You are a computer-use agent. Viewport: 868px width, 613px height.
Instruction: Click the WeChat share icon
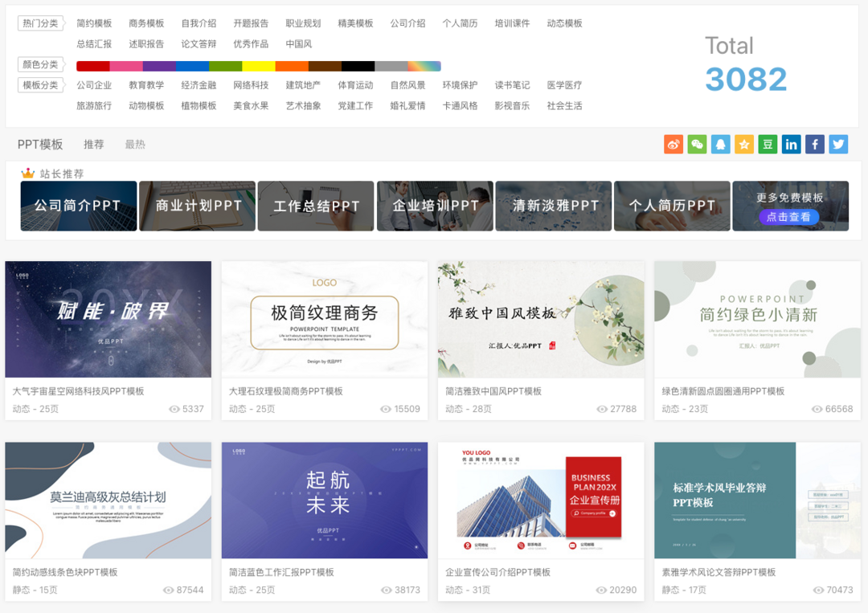697,144
